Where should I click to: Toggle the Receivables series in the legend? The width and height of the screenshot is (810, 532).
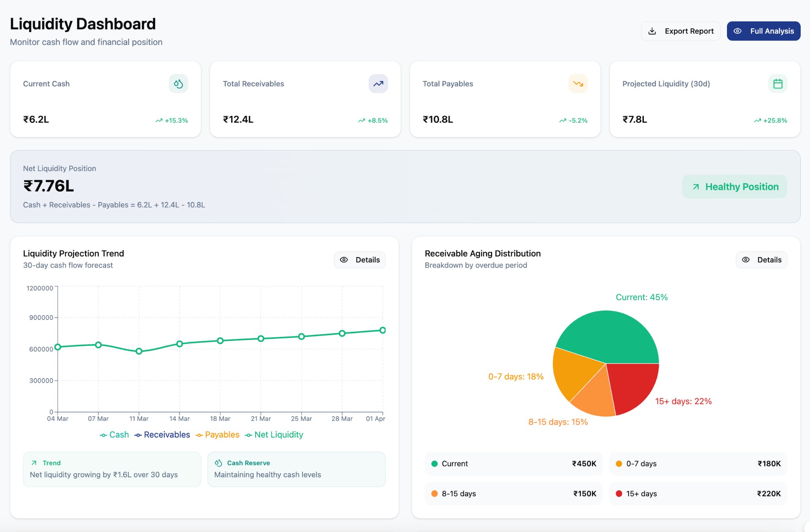point(162,434)
